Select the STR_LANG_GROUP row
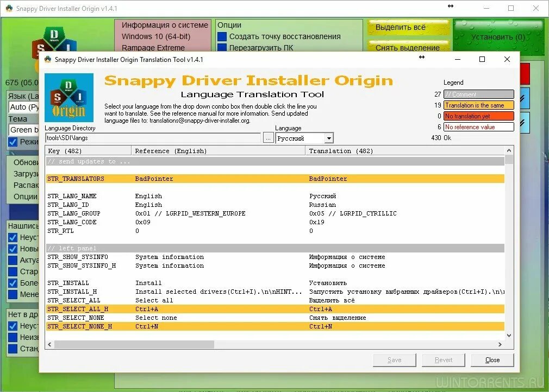This screenshot has height=392, width=549. (275, 213)
